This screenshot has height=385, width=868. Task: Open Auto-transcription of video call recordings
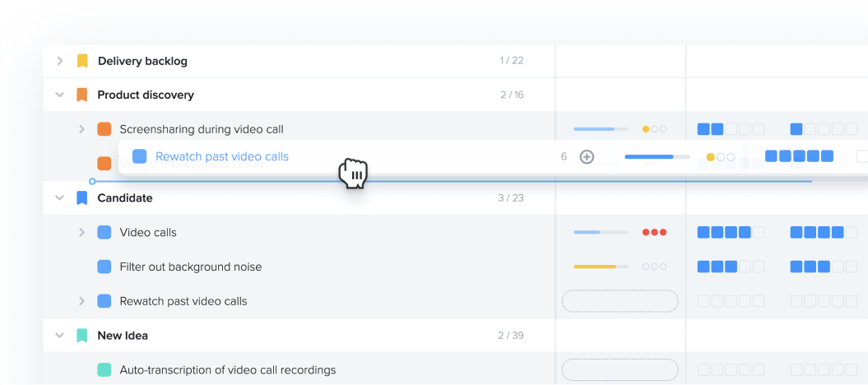(x=227, y=370)
